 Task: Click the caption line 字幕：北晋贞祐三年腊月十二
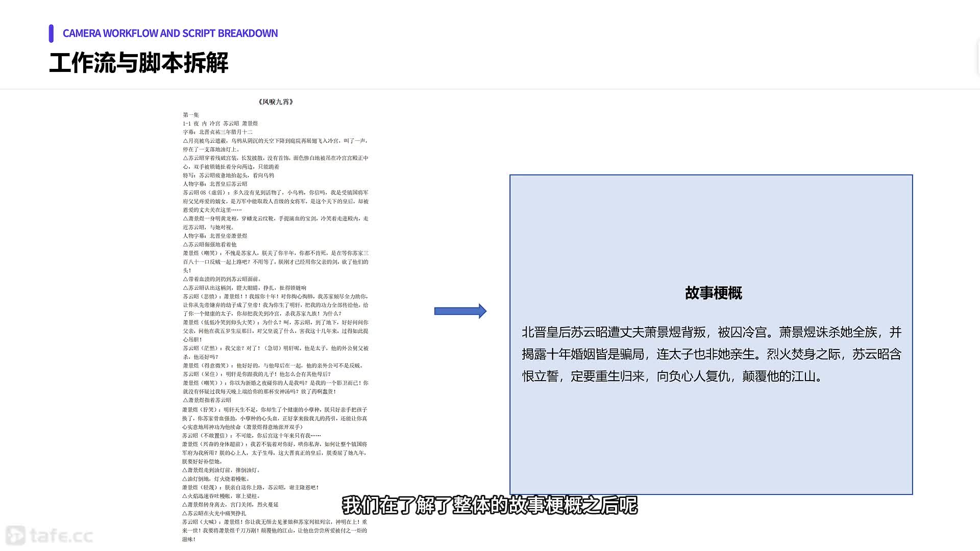(218, 132)
